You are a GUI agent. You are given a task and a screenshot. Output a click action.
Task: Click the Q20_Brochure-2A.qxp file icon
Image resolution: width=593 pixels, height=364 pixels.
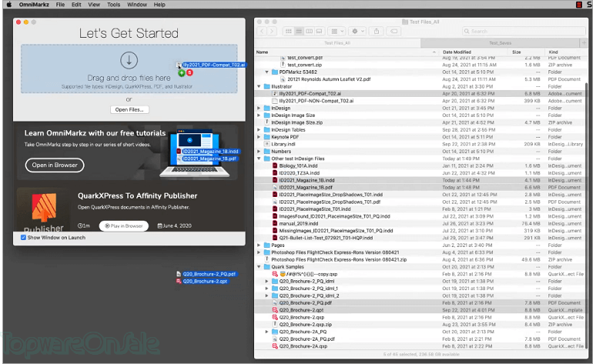point(275,346)
